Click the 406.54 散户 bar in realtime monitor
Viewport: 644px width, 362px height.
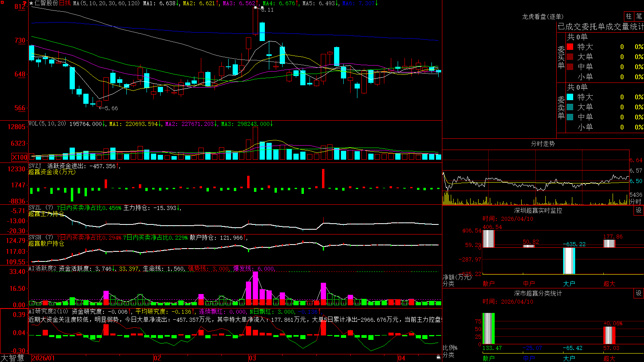[488, 239]
